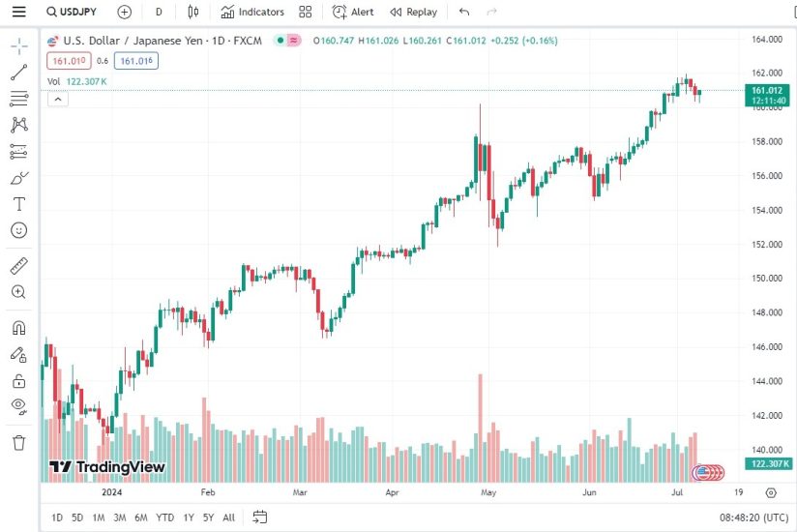Screen dimensions: 797x532
Task: Pick the ruler measure tool
Action: (18, 265)
